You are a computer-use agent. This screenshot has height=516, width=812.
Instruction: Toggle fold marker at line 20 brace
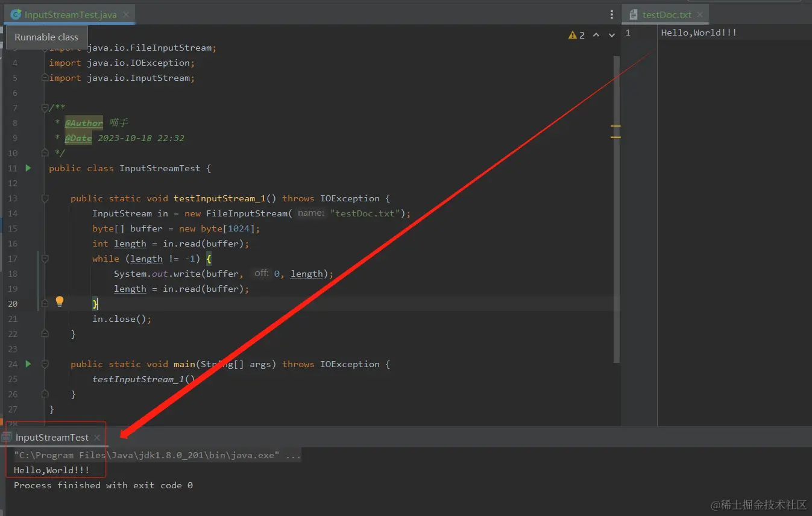[x=45, y=304]
